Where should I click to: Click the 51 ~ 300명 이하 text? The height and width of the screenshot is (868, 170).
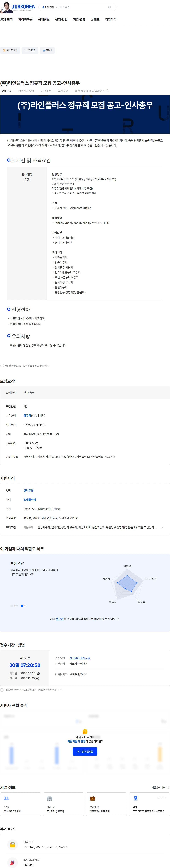(x=12, y=811)
